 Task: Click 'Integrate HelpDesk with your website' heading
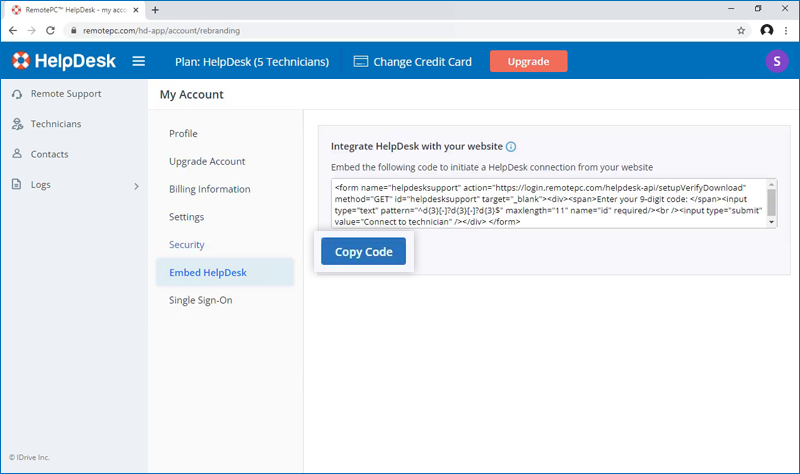(417, 146)
